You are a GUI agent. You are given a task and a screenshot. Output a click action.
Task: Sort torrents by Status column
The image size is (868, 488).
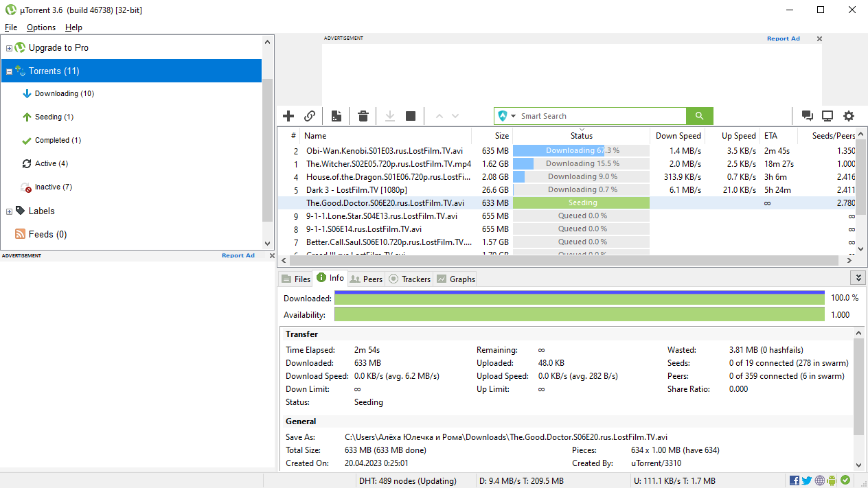tap(582, 136)
